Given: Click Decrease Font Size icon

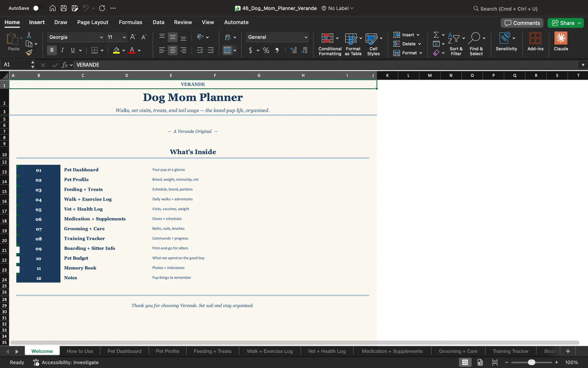Looking at the screenshot, I should [144, 37].
